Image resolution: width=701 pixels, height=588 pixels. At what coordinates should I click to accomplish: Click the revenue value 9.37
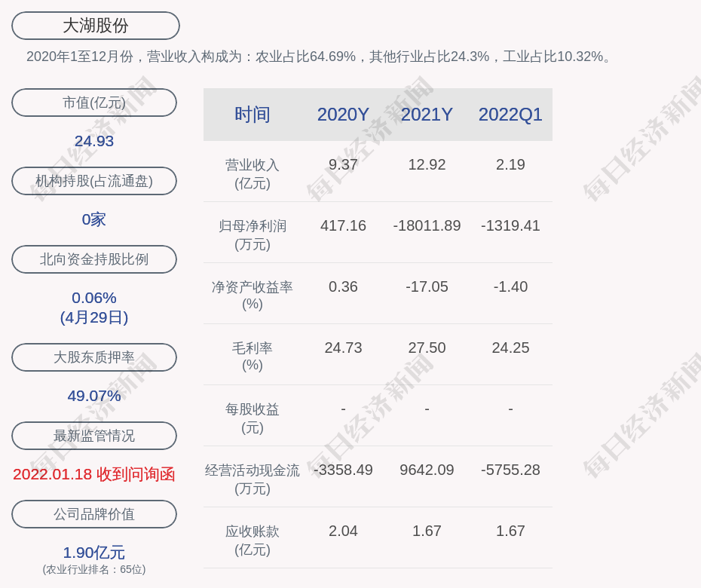coord(344,164)
